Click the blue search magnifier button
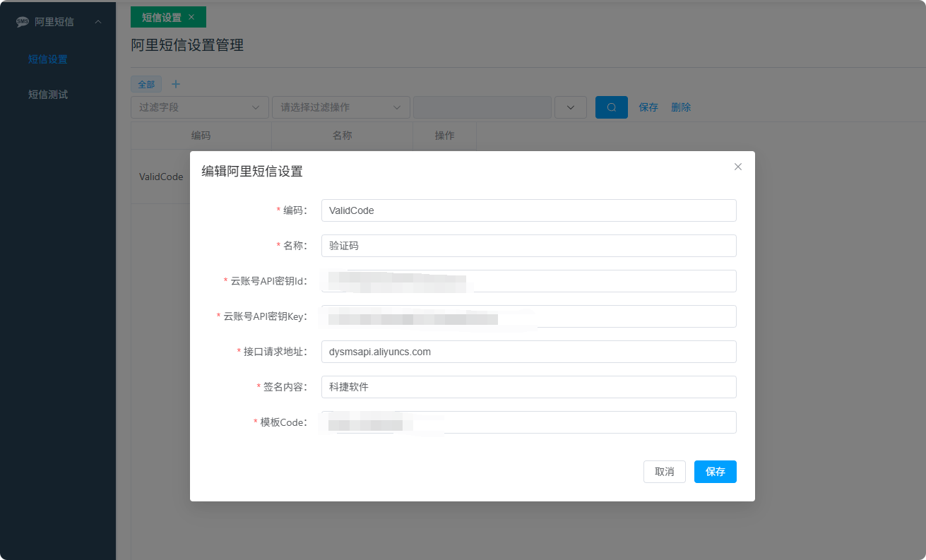Viewport: 926px width, 560px height. coord(611,107)
